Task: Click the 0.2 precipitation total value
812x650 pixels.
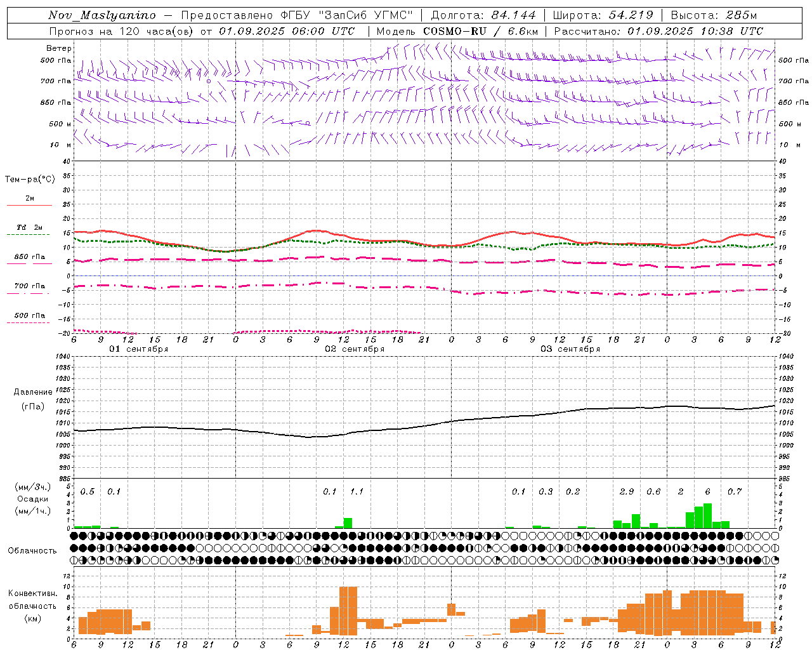Action: point(573,492)
